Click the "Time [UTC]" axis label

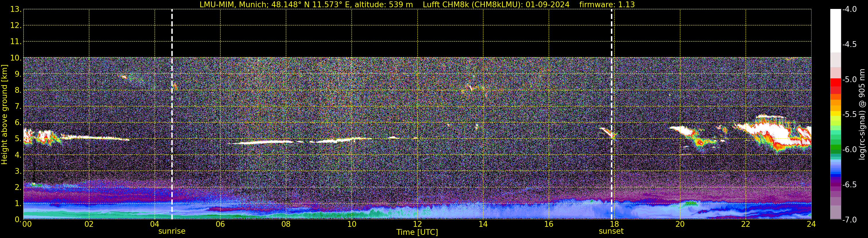click(x=417, y=232)
